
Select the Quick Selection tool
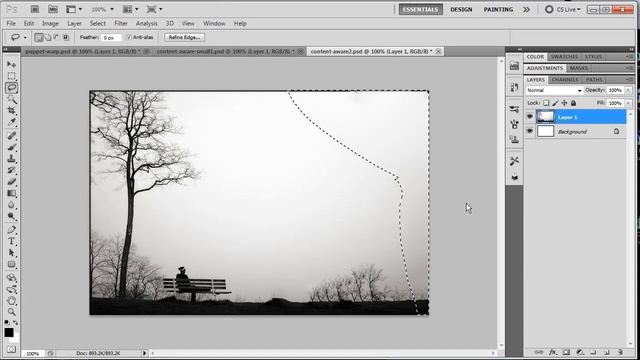pyautogui.click(x=11, y=99)
